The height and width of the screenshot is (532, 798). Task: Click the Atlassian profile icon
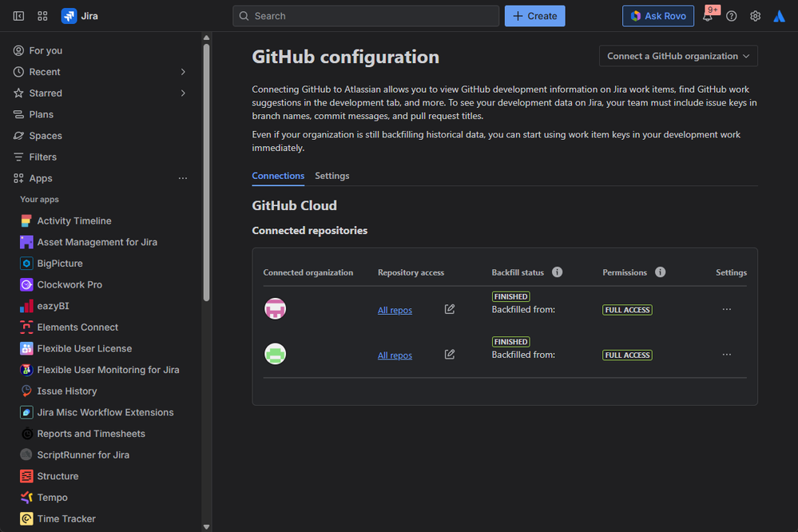pyautogui.click(x=779, y=16)
